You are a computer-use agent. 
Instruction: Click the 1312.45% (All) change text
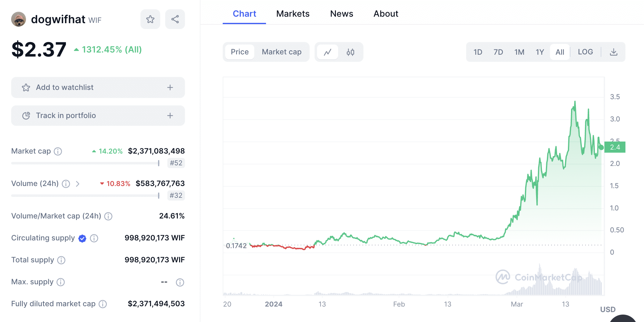108,49
